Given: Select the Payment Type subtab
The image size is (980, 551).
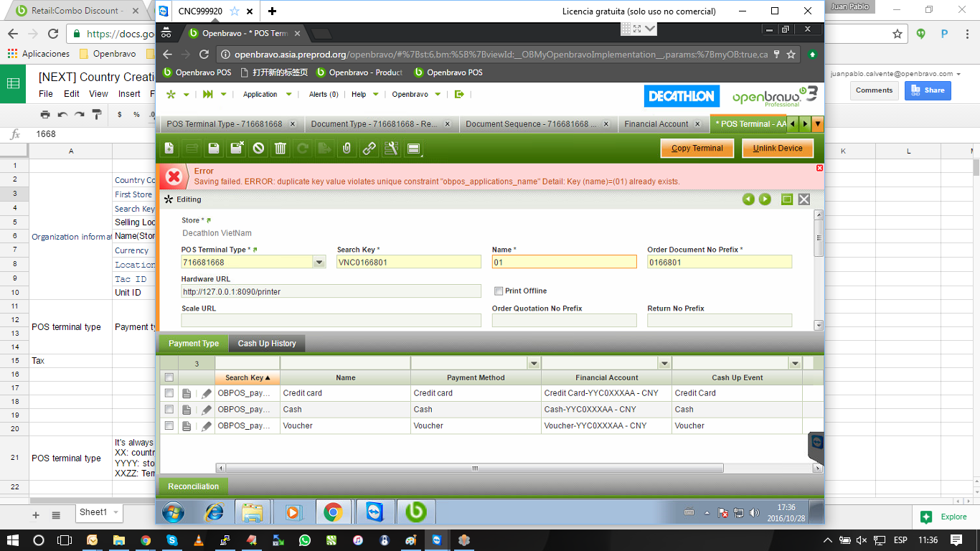Looking at the screenshot, I should (x=194, y=344).
